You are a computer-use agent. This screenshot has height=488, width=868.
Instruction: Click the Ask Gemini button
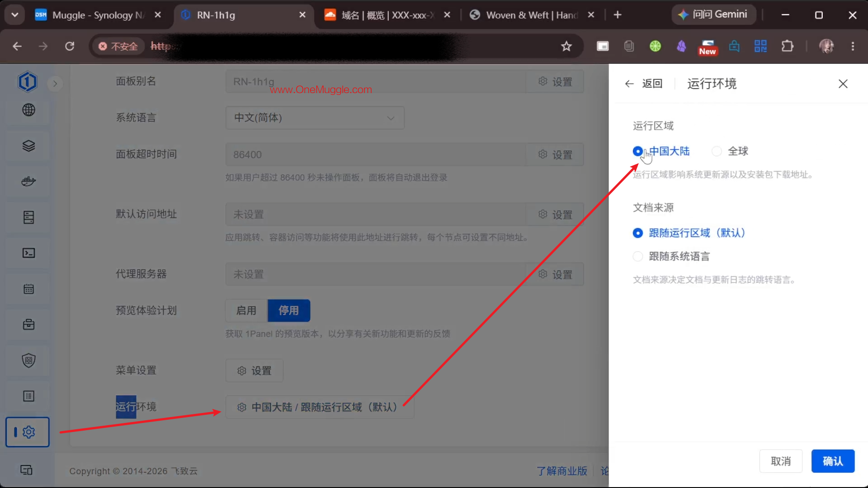point(713,14)
